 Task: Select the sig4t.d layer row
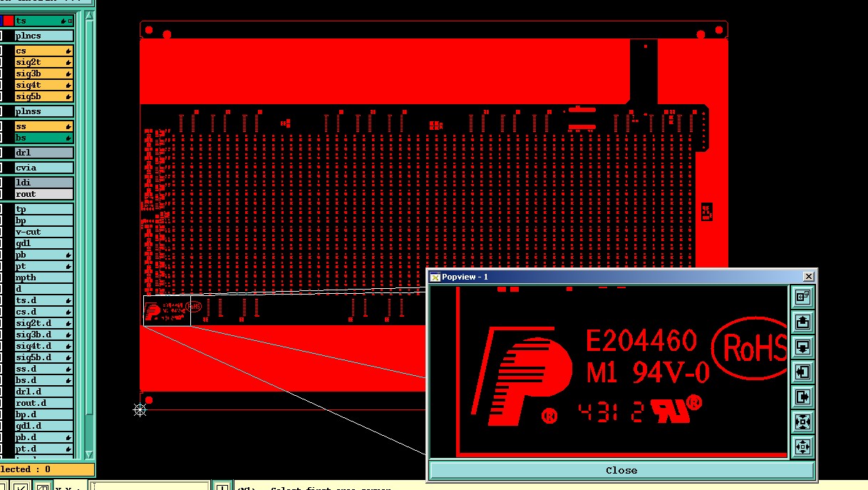(44, 346)
